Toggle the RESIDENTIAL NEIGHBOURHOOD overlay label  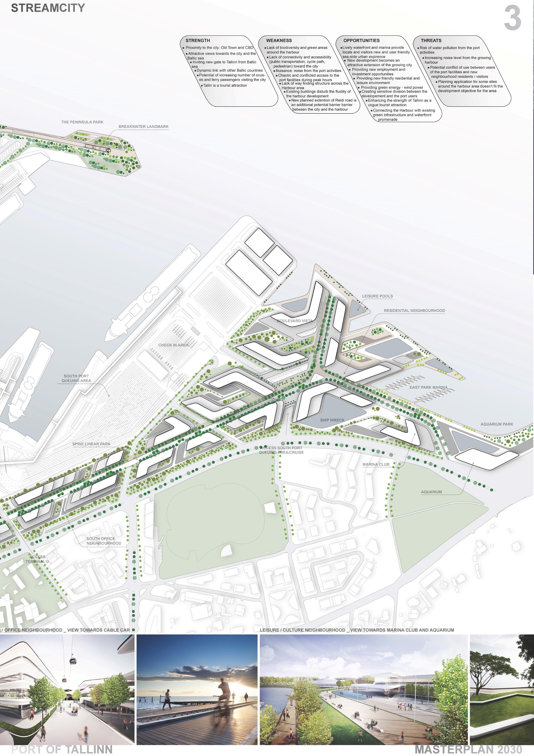click(414, 310)
